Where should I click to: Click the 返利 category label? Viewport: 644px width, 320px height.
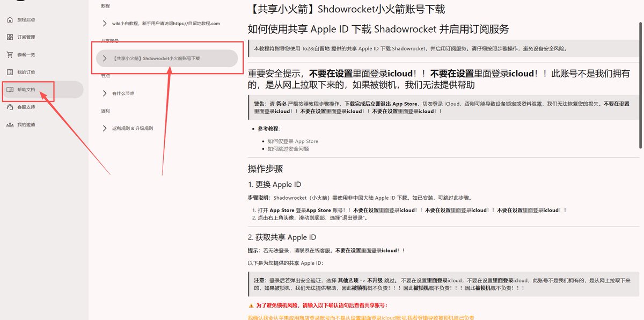pyautogui.click(x=105, y=111)
